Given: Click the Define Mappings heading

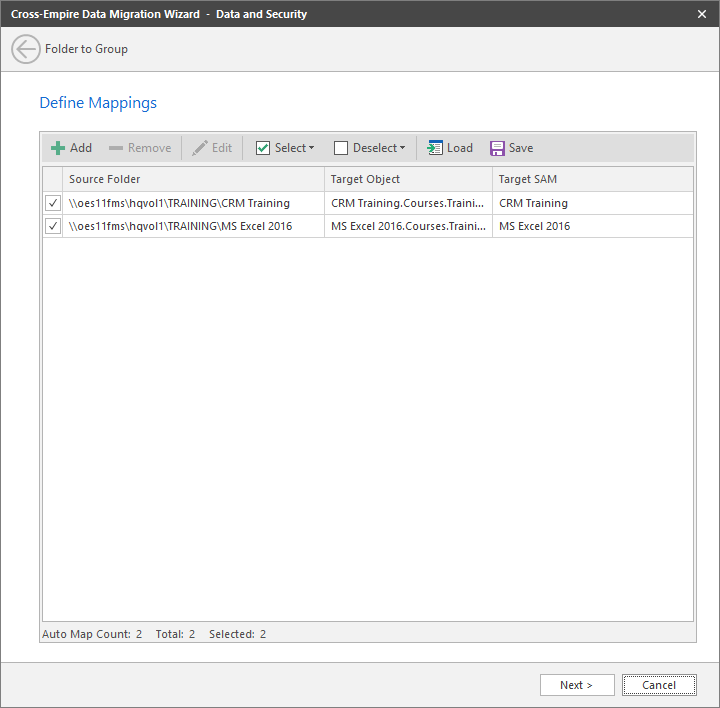Looking at the screenshot, I should point(98,103).
